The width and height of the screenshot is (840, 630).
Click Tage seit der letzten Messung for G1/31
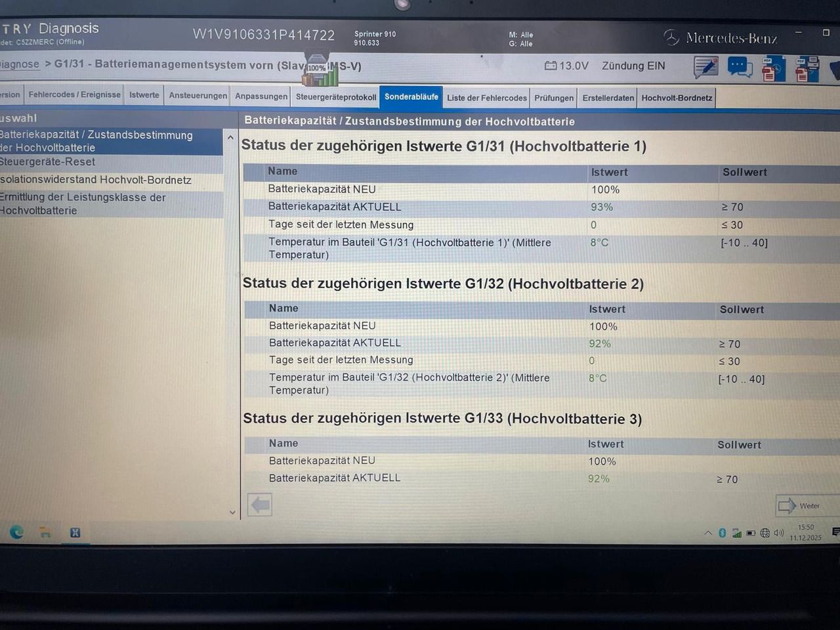341,224
